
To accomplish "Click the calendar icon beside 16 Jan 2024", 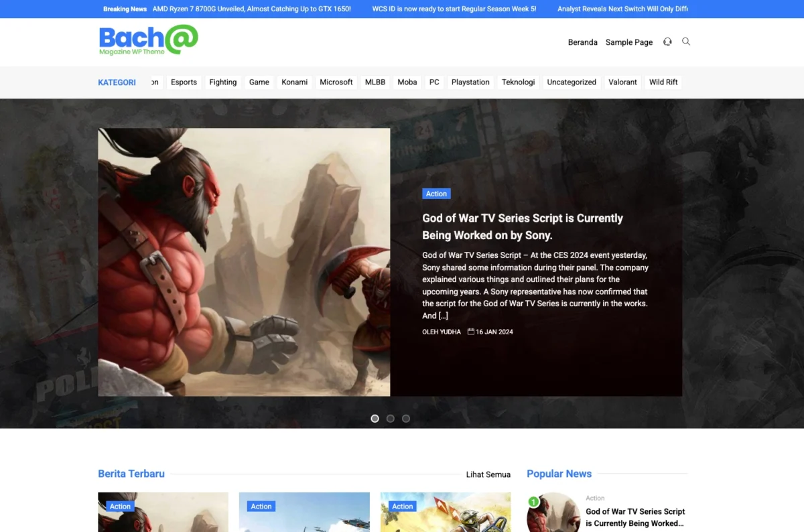I will click(471, 332).
